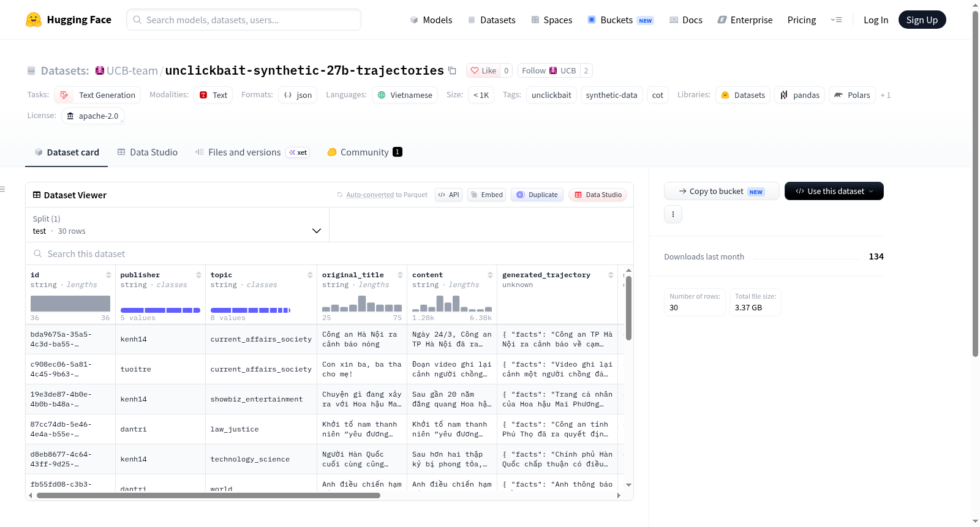The width and height of the screenshot is (980, 527).
Task: Click the Sign Up button
Action: coord(922,20)
